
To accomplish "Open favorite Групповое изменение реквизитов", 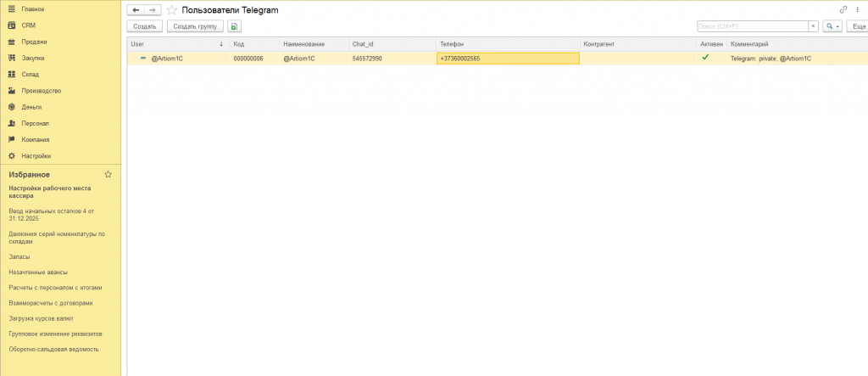I will (x=55, y=334).
